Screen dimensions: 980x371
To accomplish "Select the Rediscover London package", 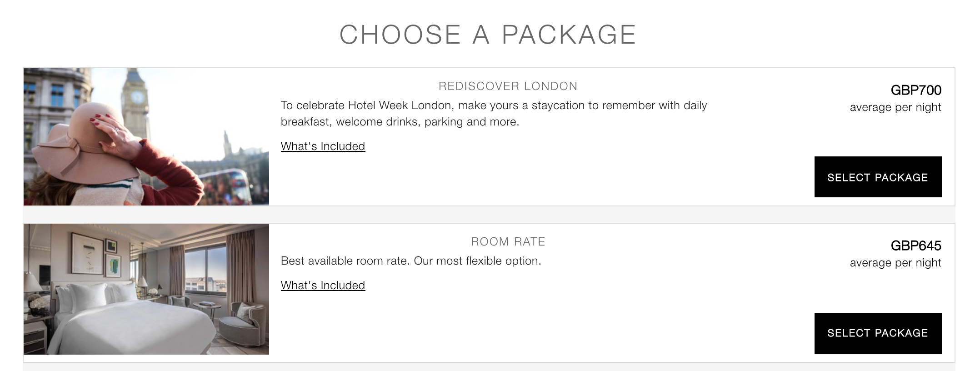I will tap(878, 177).
